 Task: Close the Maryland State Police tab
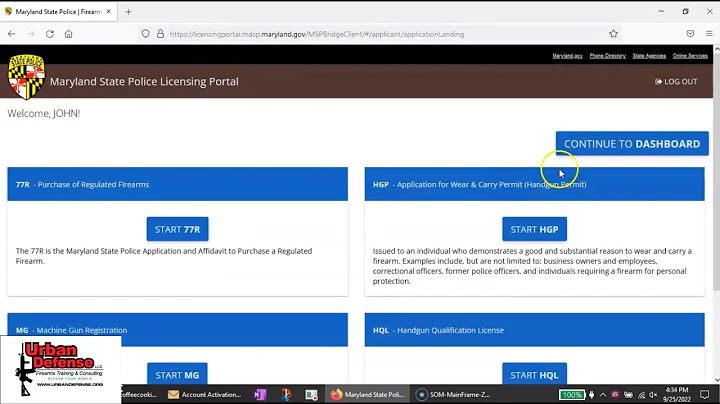click(108, 11)
